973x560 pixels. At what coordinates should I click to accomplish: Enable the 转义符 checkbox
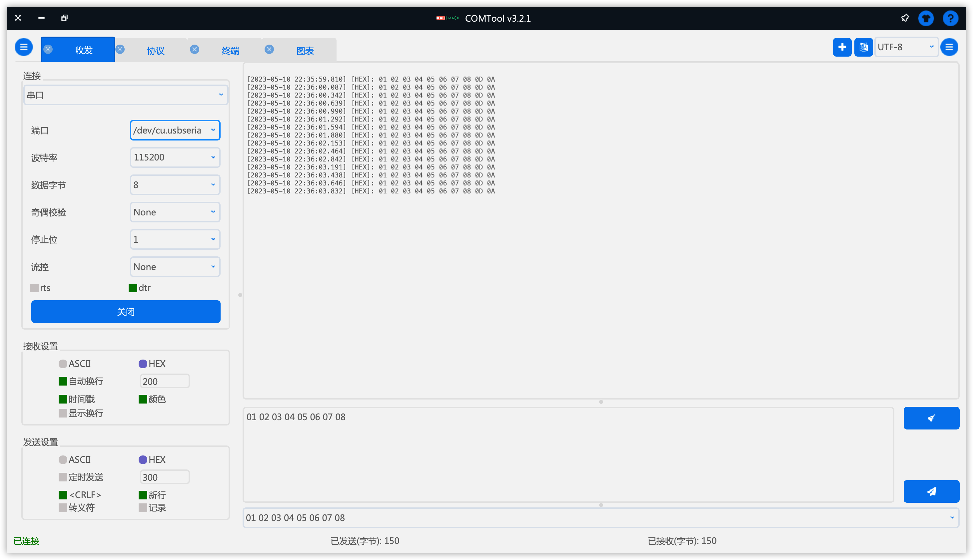point(77,508)
